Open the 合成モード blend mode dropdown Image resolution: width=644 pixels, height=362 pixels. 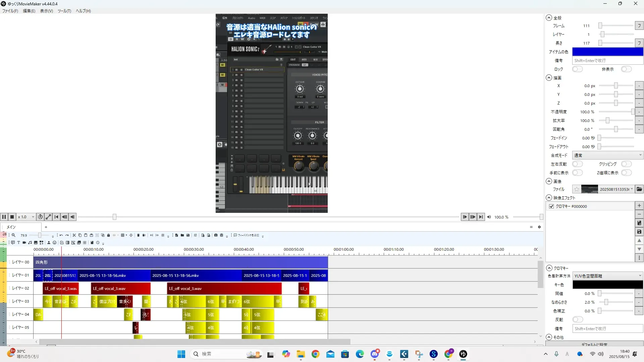[607, 156]
